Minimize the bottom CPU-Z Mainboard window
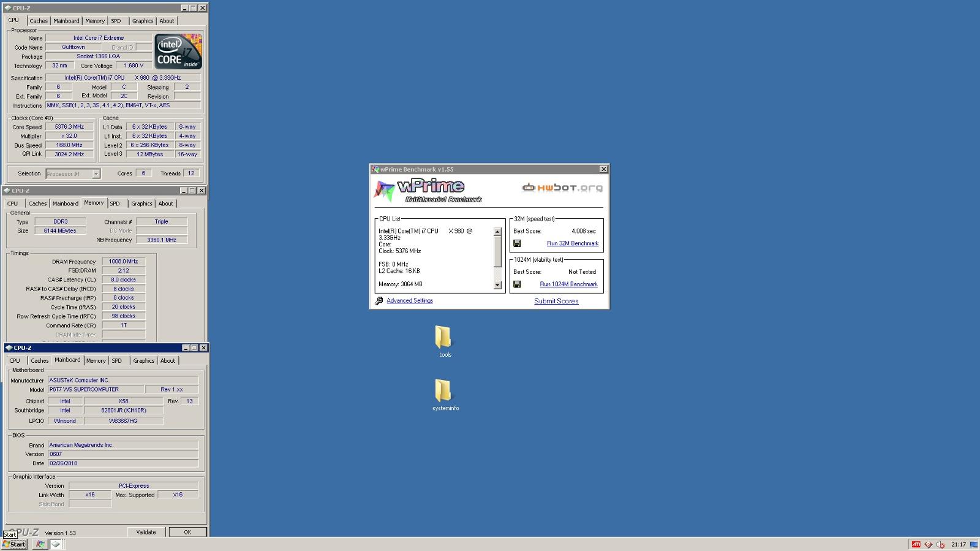Screen dimensions: 980x551 tap(186, 348)
